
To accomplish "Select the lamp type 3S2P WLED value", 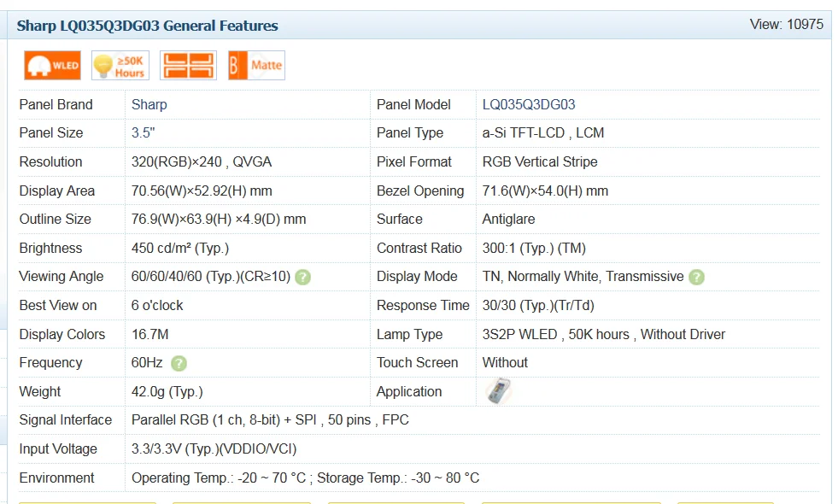I will coord(604,334).
